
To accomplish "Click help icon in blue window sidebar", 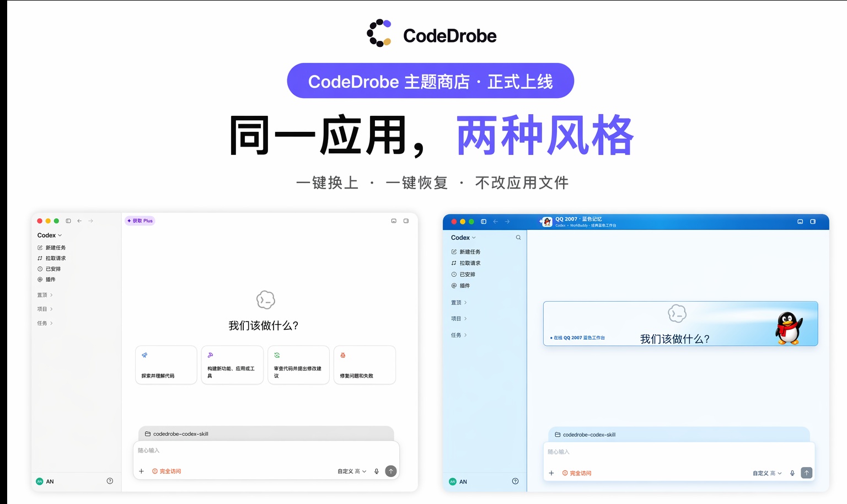I will click(515, 481).
